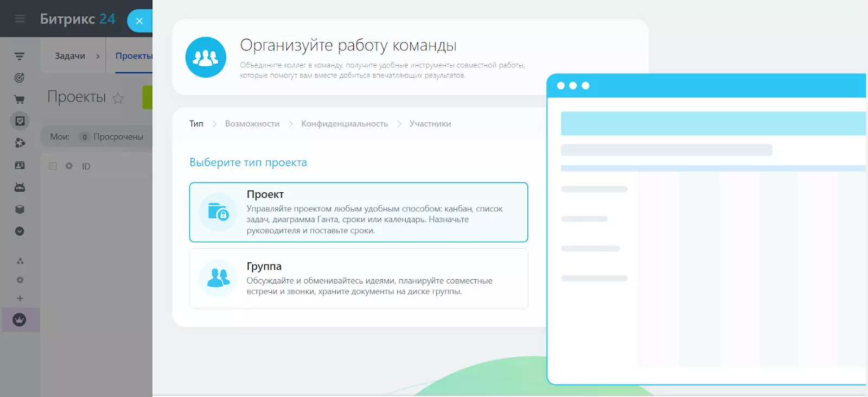The width and height of the screenshot is (868, 397).
Task: Open the sitemap structure icon in the sidebar
Action: (20, 261)
